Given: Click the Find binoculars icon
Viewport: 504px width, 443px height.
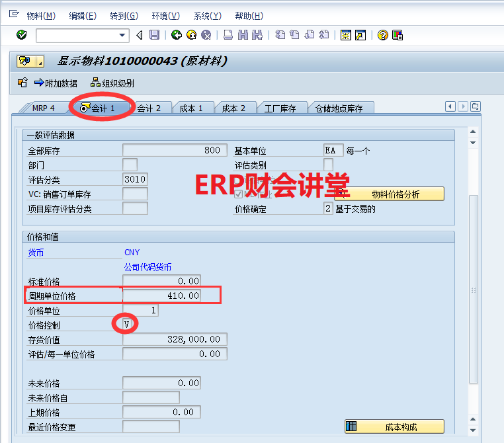Looking at the screenshot, I should (243, 35).
